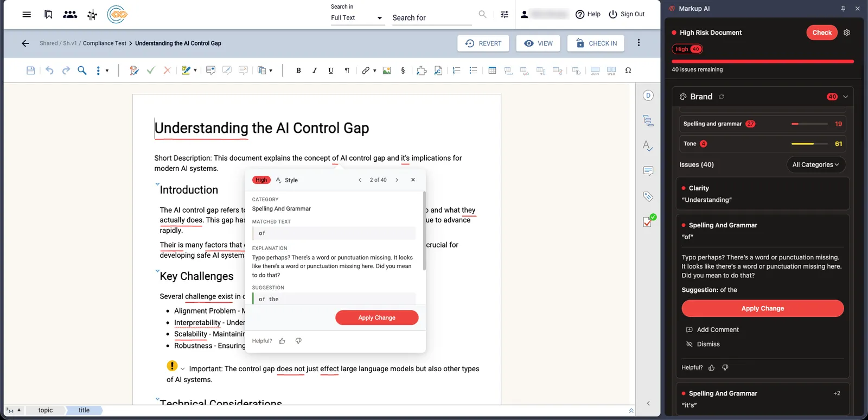868x420 pixels.
Task: Accept change with green checkmark
Action: 151,71
